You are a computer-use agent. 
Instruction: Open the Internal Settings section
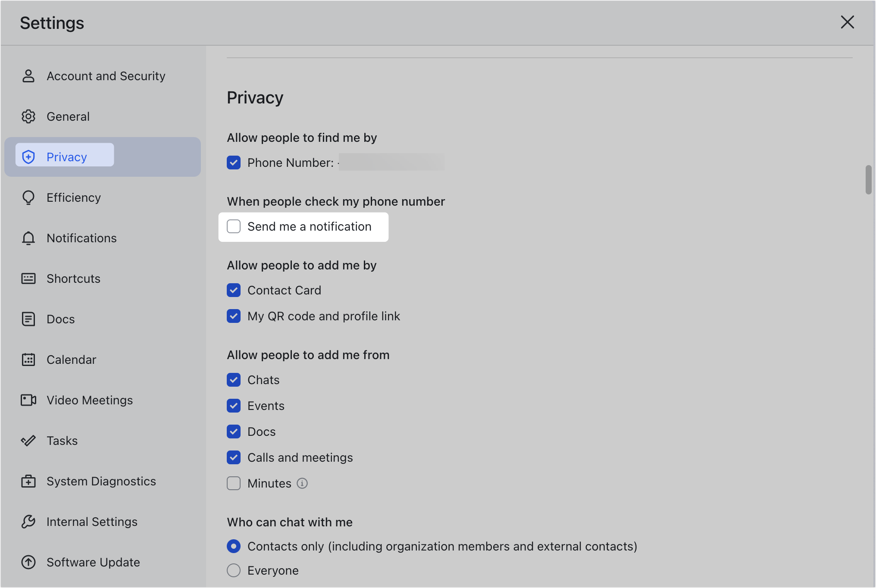[92, 522]
